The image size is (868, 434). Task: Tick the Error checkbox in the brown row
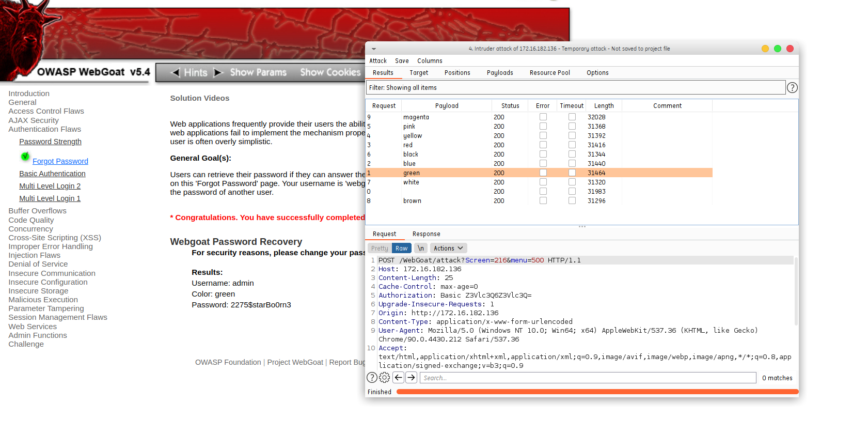click(x=543, y=201)
